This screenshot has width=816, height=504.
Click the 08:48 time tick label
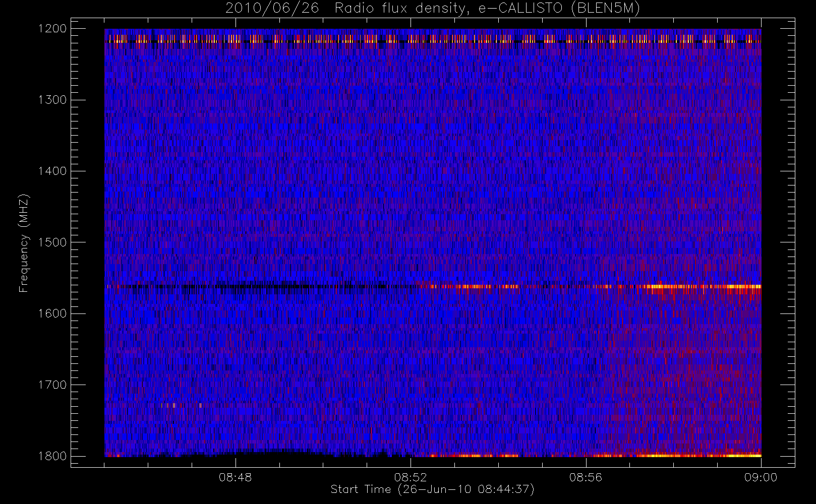235,477
